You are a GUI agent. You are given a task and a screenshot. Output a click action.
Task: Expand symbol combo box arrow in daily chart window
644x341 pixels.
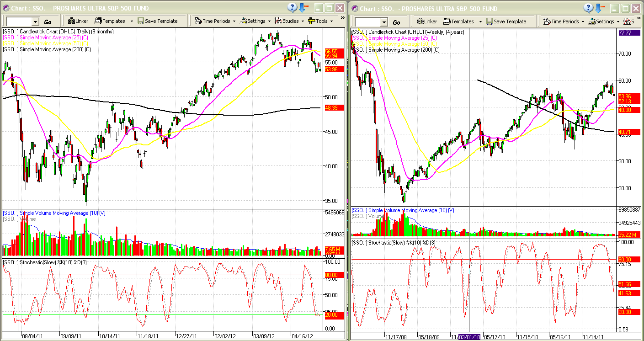[36, 21]
